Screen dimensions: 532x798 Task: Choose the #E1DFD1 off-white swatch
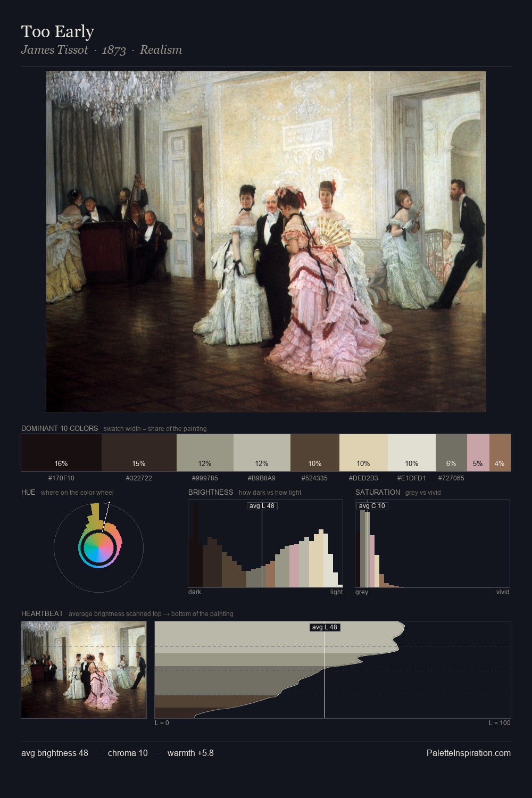pos(412,453)
